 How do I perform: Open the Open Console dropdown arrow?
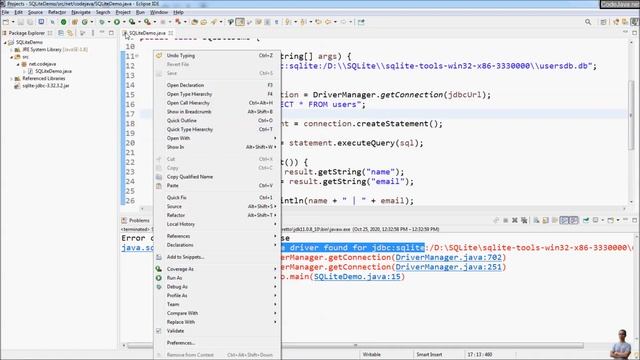point(618,220)
